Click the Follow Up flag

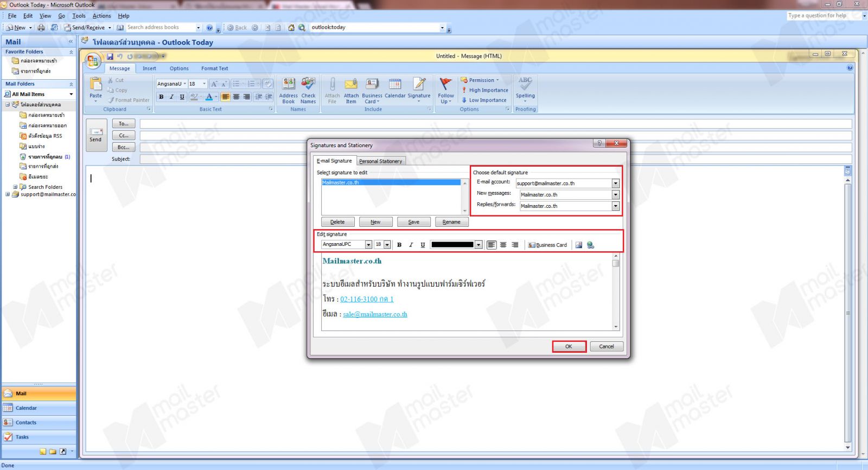tap(446, 90)
